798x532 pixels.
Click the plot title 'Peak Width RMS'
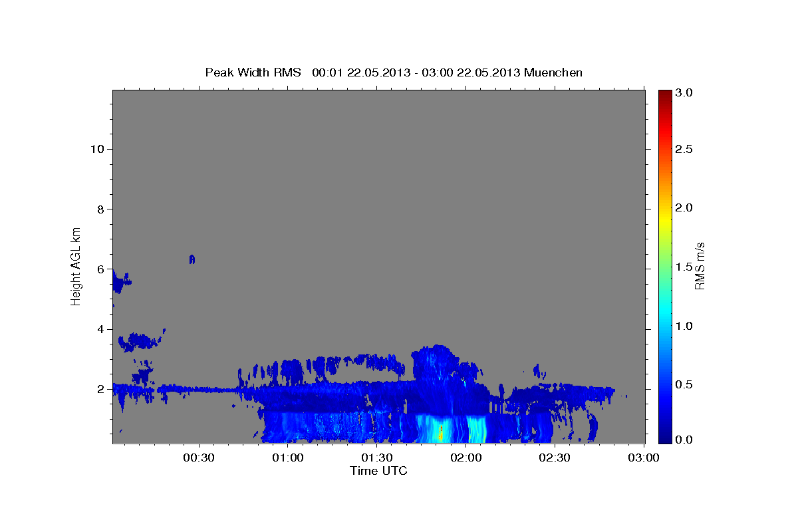(253, 72)
